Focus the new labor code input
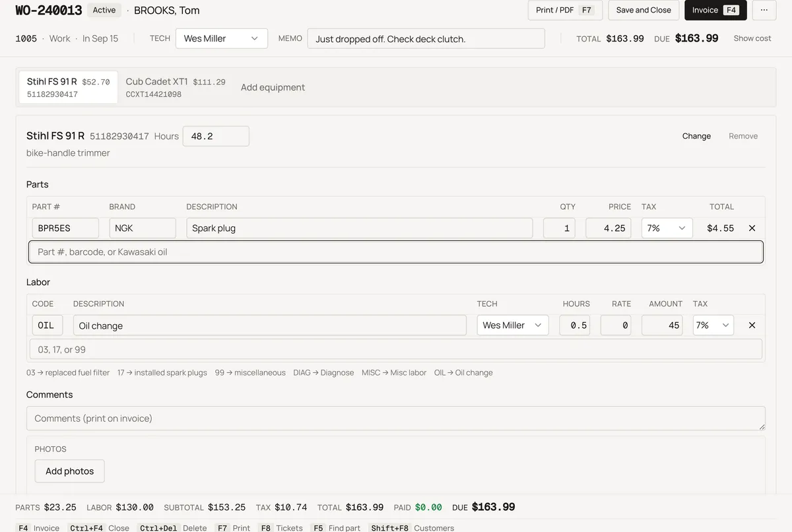 coord(396,349)
